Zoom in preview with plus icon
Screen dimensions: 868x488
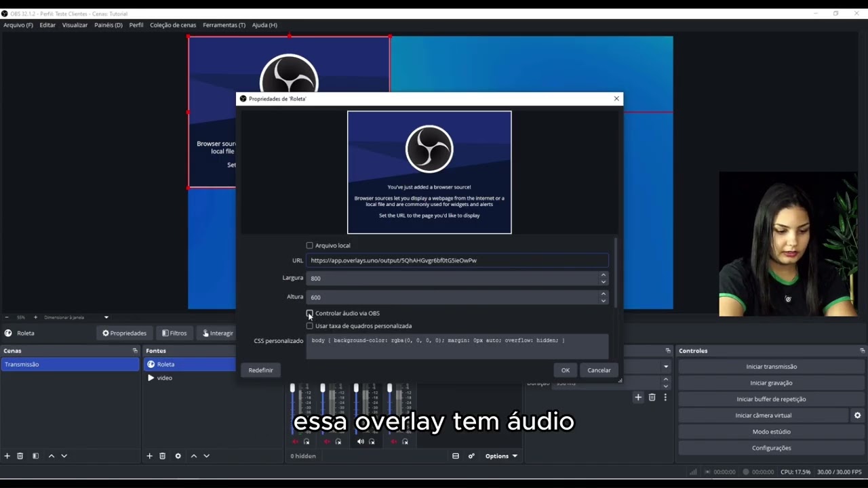tap(35, 317)
